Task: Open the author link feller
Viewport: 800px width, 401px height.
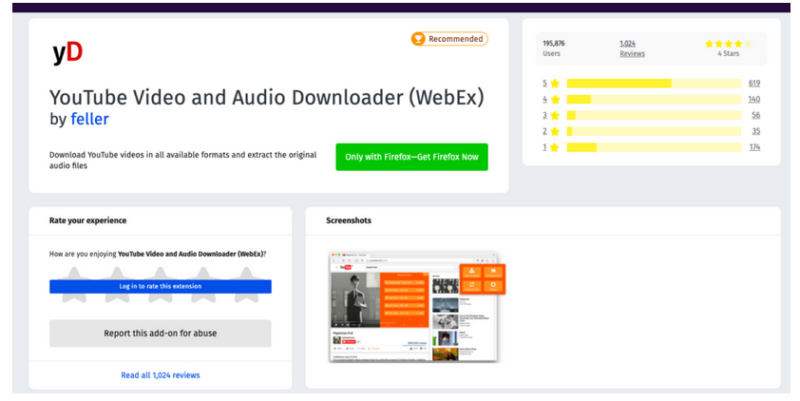Action: (89, 119)
